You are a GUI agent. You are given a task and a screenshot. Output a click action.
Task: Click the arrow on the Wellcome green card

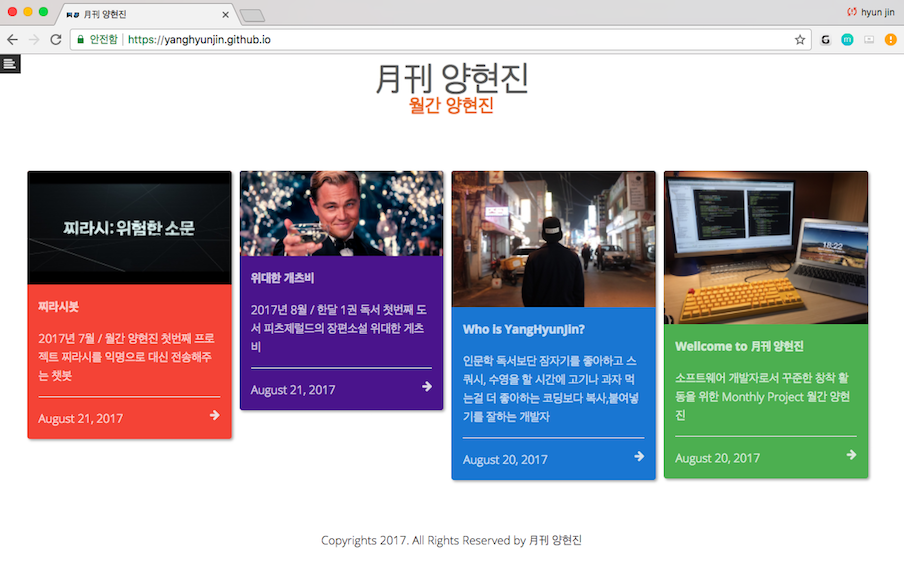(851, 455)
